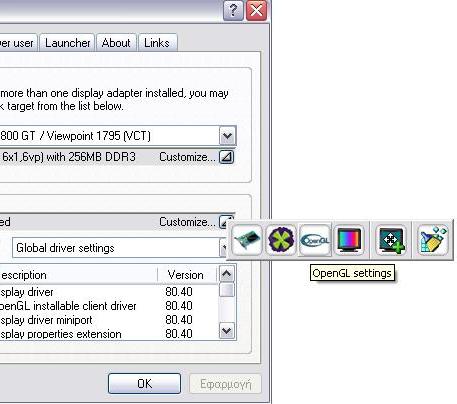This screenshot has width=457, height=404.
Task: Click the driver section's Customize... label
Action: [187, 222]
